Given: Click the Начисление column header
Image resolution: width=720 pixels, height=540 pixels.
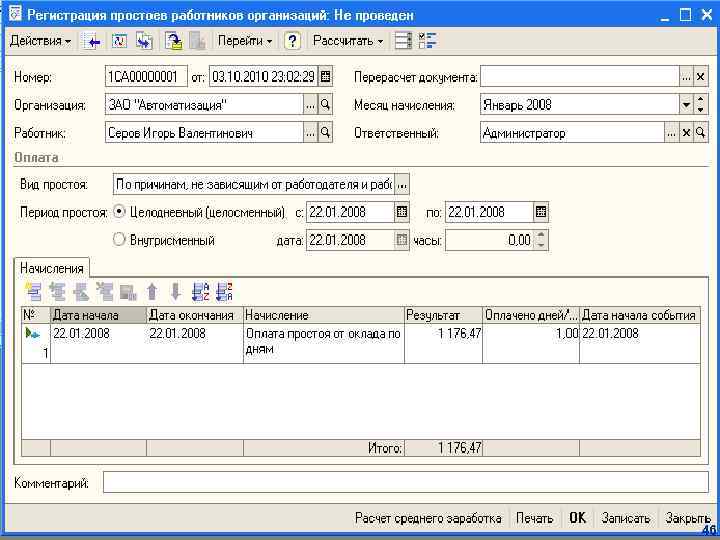Looking at the screenshot, I should click(324, 315).
